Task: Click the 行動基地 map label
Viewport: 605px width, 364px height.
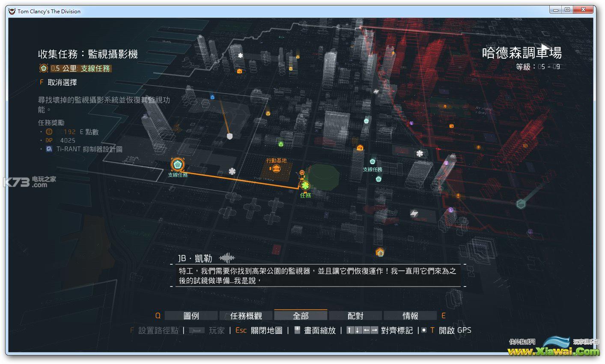Action: [276, 161]
